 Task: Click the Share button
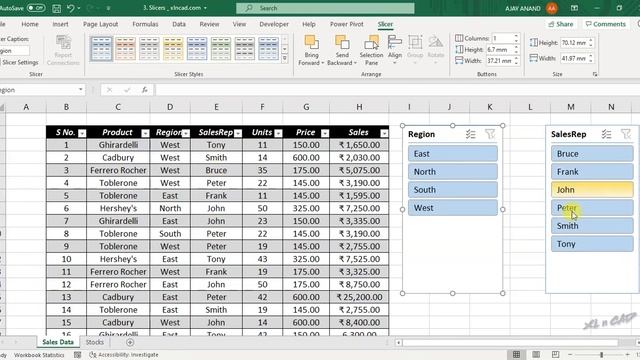point(560,24)
